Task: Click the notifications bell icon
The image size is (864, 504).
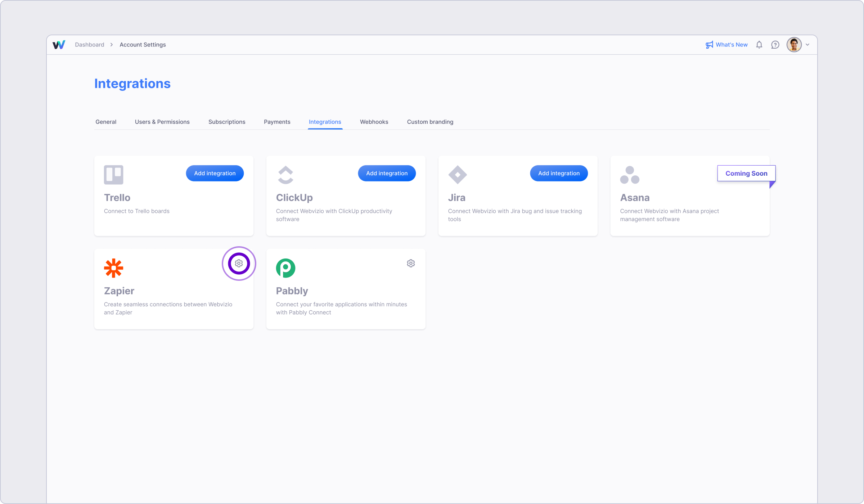Action: (759, 45)
